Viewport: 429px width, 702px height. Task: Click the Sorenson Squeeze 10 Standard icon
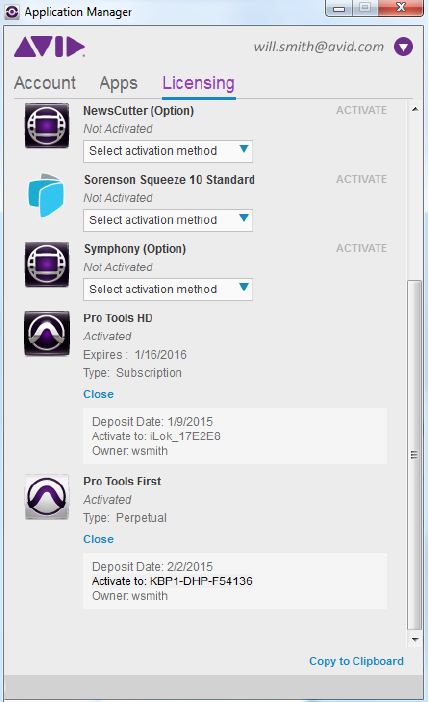(x=46, y=195)
